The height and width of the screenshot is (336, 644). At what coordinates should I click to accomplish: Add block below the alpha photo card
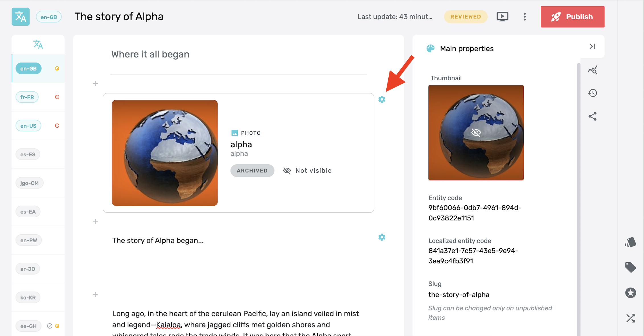click(95, 221)
